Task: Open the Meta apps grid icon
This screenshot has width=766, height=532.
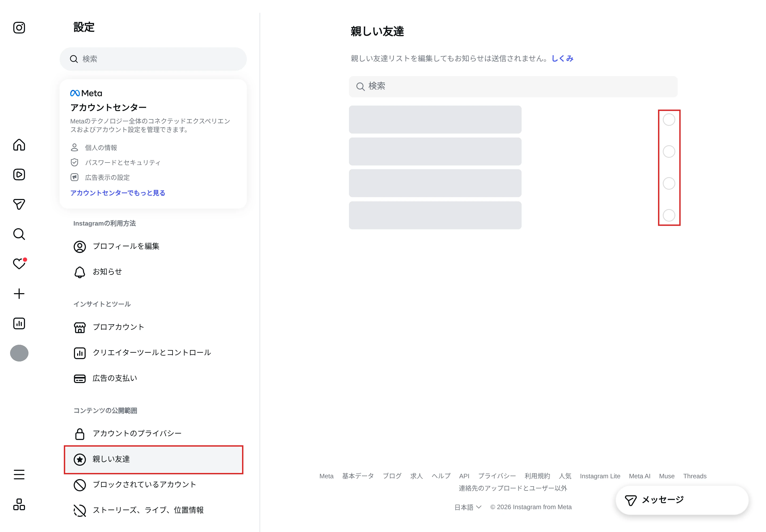Action: tap(19, 504)
